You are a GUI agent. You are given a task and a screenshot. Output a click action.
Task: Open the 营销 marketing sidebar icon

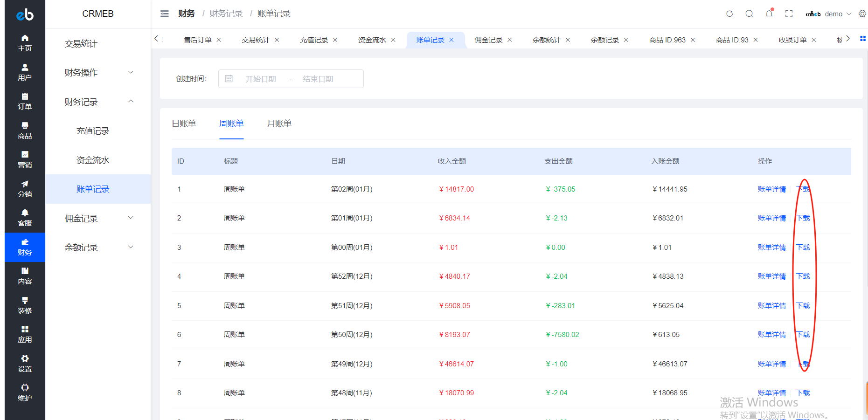pyautogui.click(x=25, y=159)
